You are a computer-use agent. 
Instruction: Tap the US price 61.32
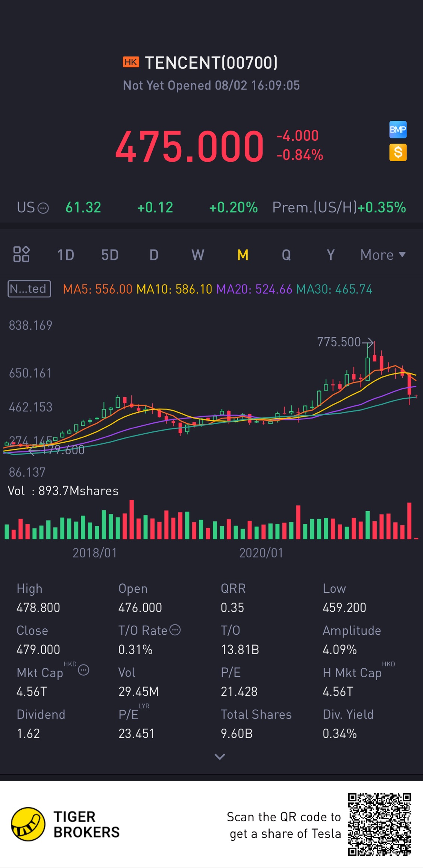coord(83,207)
